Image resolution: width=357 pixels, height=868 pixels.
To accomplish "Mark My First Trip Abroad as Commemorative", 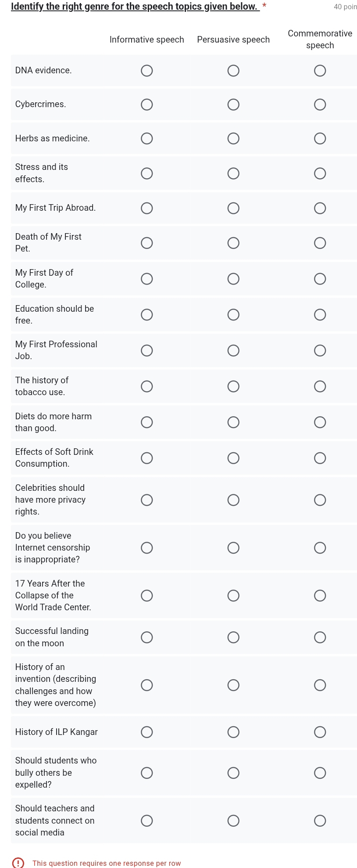I will click(x=320, y=208).
